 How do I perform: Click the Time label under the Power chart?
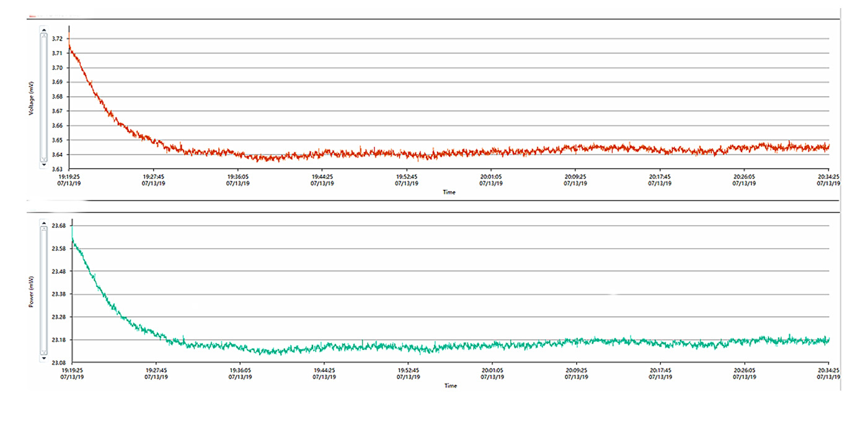(x=451, y=386)
